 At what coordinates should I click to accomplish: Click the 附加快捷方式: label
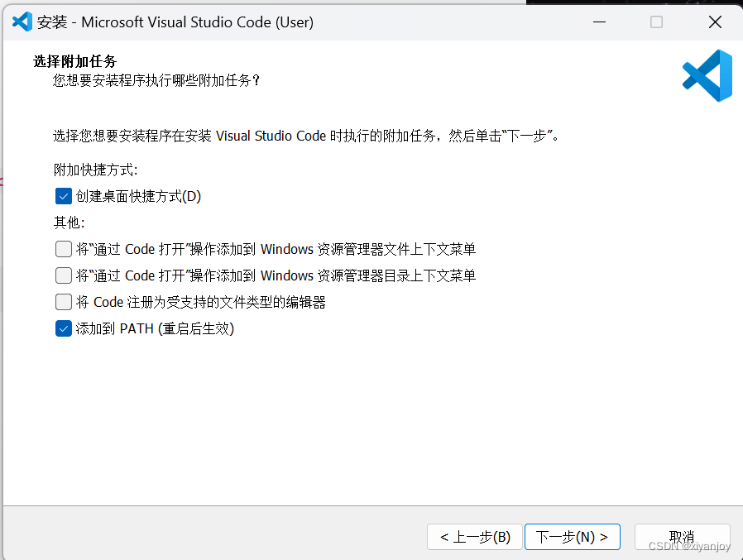point(96,170)
